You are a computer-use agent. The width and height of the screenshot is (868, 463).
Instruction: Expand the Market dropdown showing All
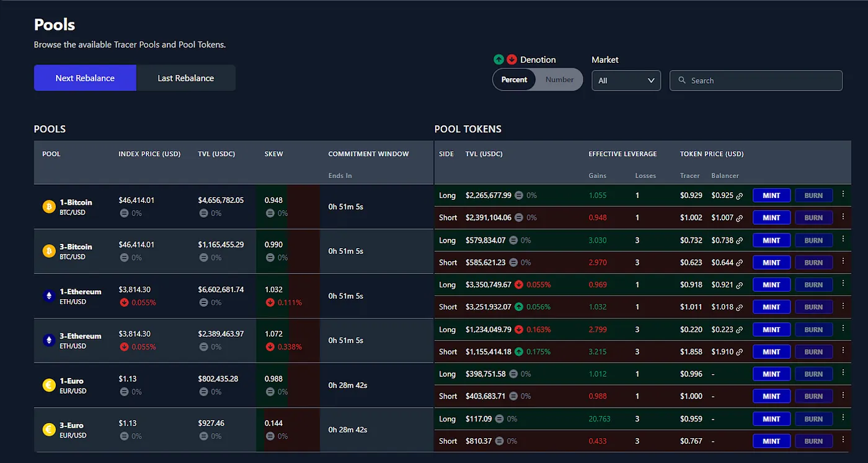(626, 81)
